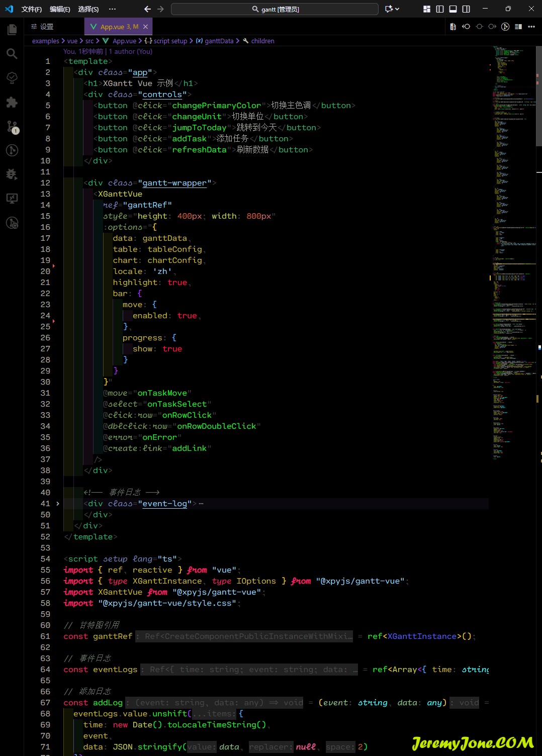This screenshot has width=542, height=756.
Task: Open the Extensions puzzle-piece view
Action: tap(12, 103)
